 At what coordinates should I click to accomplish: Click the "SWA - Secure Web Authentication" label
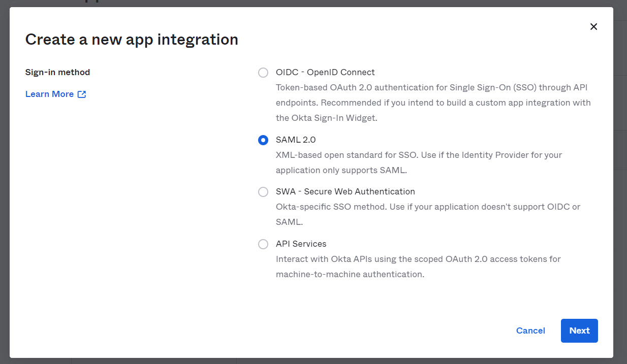(x=345, y=192)
